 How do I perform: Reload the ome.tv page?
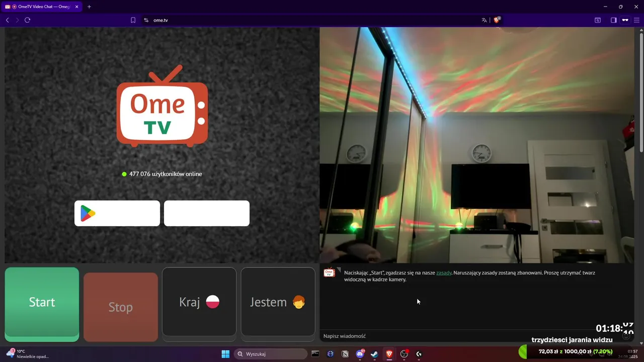[x=27, y=20]
